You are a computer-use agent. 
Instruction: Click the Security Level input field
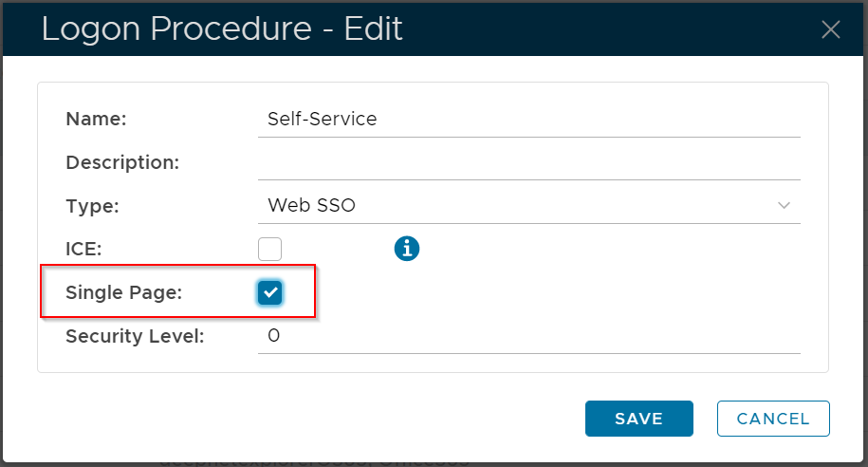[x=527, y=336]
